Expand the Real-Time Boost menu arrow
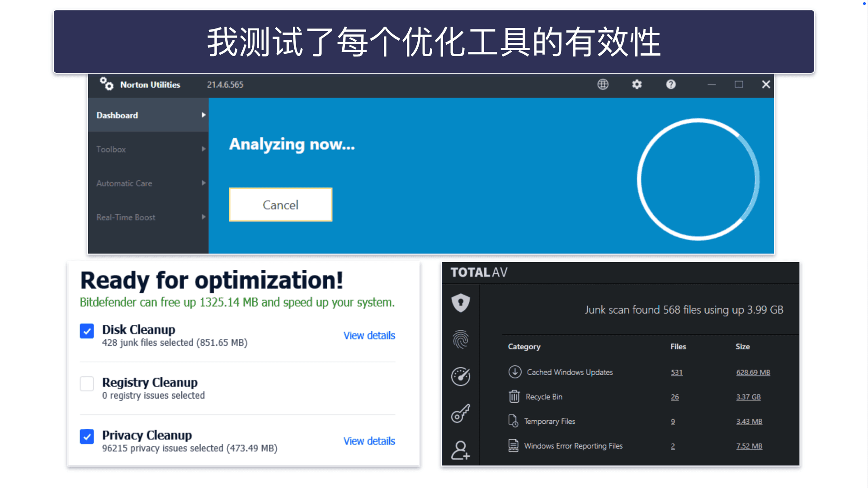The height and width of the screenshot is (488, 868). [203, 217]
